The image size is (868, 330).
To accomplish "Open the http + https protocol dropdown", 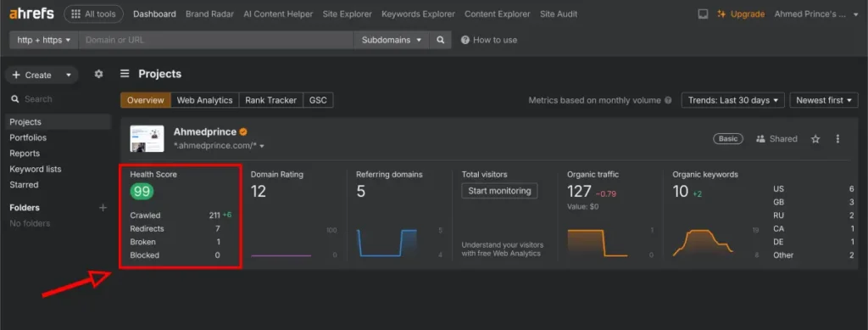I will [44, 40].
